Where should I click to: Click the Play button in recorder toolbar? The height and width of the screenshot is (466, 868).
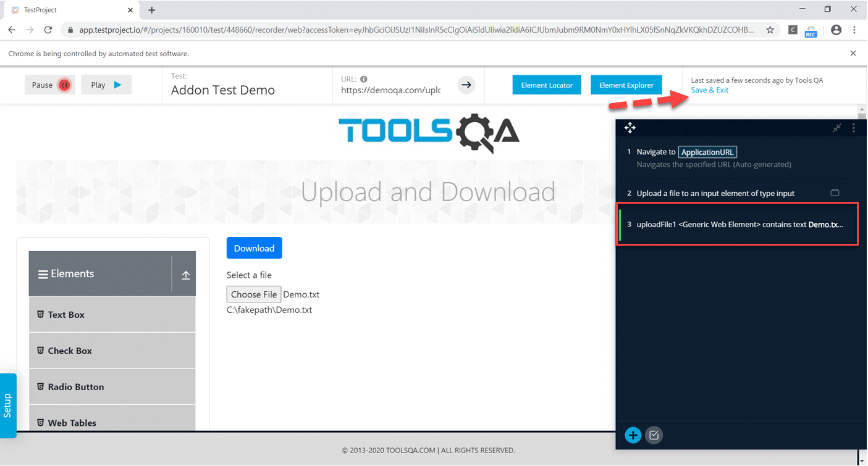pyautogui.click(x=106, y=85)
